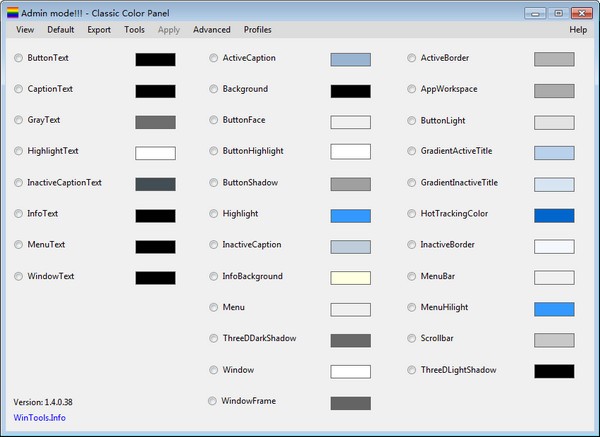The width and height of the screenshot is (600, 437).
Task: Select the ButtonText radio button
Action: click(19, 59)
